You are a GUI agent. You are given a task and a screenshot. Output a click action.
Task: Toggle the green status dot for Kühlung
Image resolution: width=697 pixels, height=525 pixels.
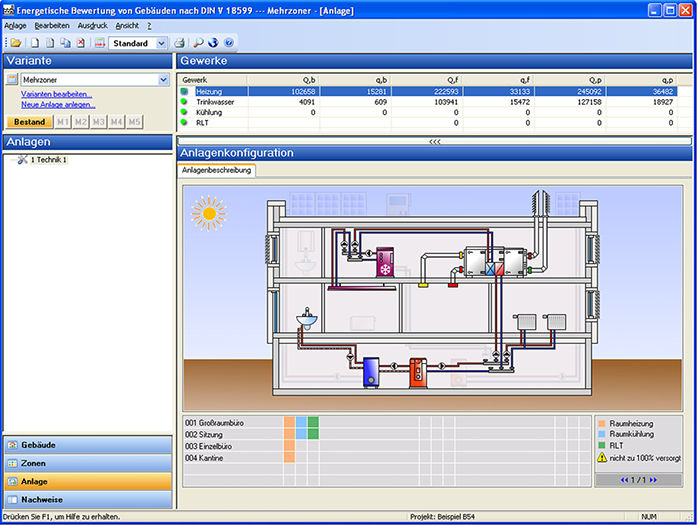[185, 112]
